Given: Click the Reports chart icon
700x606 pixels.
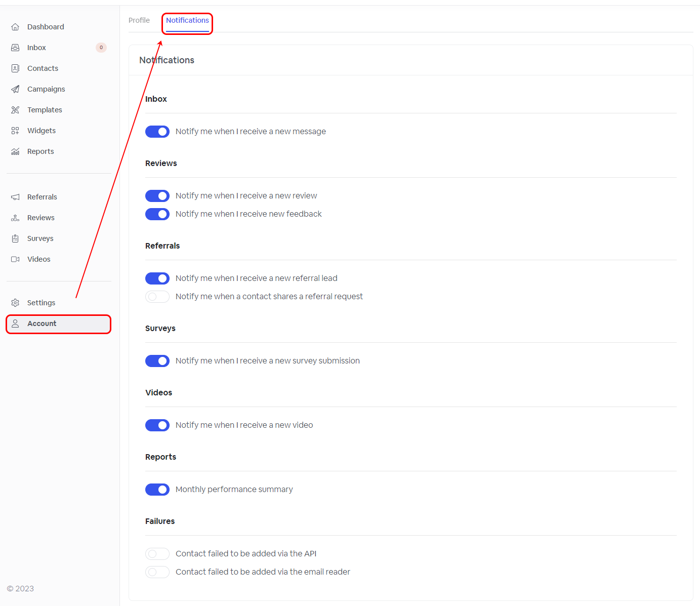Looking at the screenshot, I should pyautogui.click(x=15, y=151).
